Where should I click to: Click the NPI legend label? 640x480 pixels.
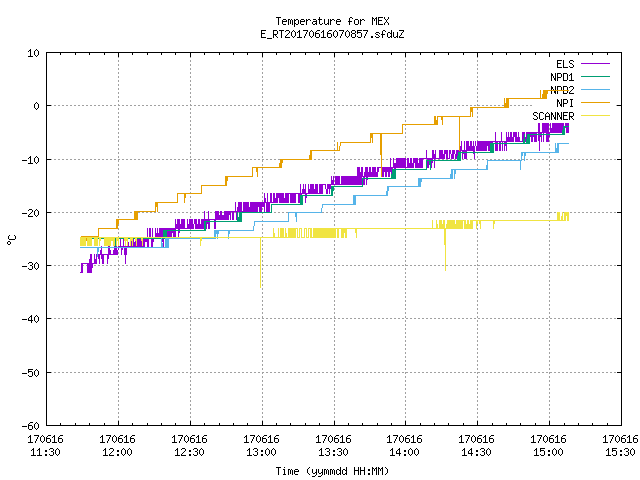tap(565, 103)
